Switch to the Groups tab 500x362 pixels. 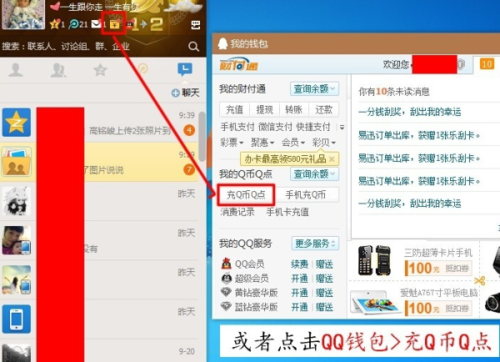click(58, 70)
